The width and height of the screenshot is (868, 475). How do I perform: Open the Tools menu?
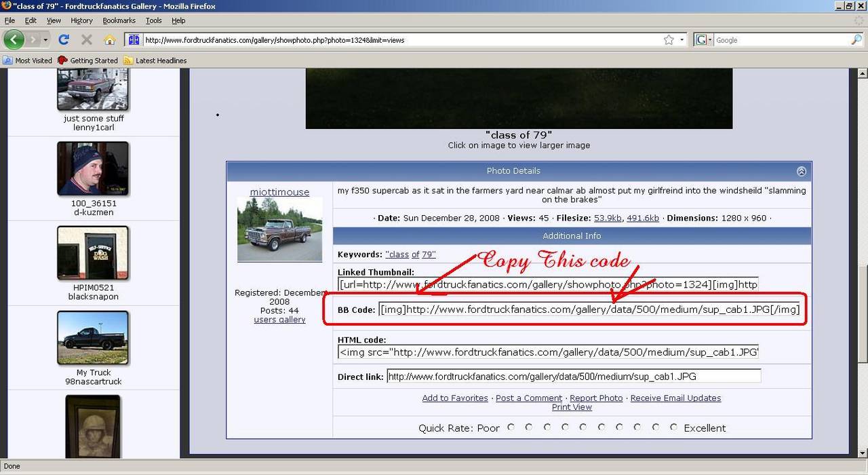[154, 20]
